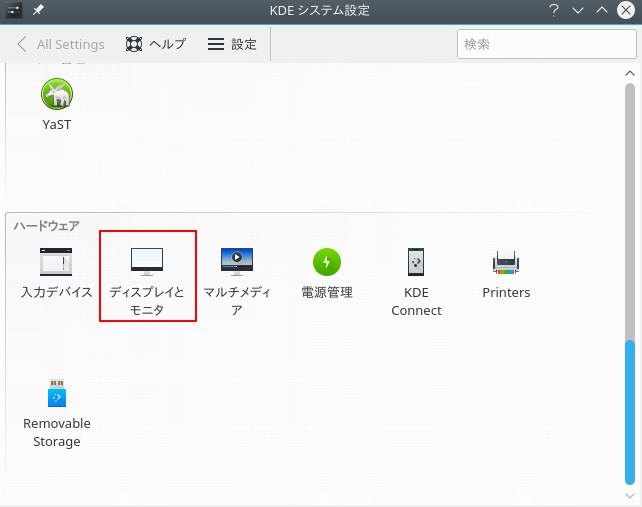
Task: Open the マルチメディア multimedia settings
Action: [237, 282]
